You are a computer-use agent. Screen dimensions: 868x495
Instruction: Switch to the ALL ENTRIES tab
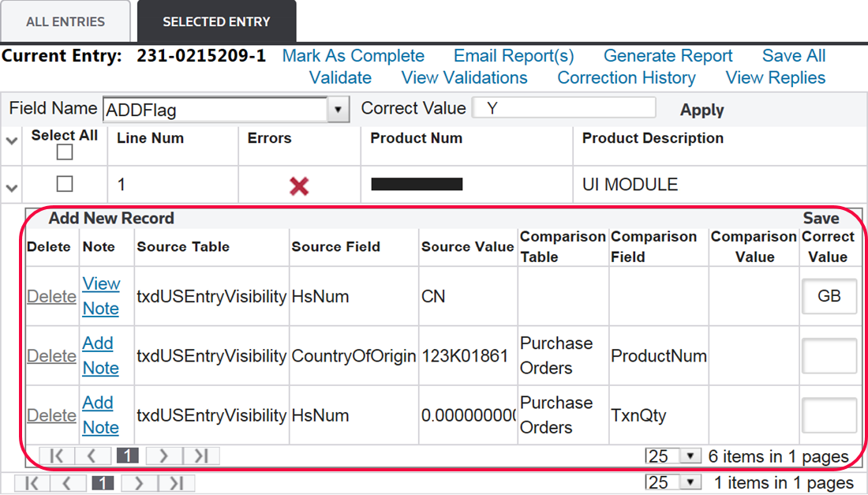(65, 21)
